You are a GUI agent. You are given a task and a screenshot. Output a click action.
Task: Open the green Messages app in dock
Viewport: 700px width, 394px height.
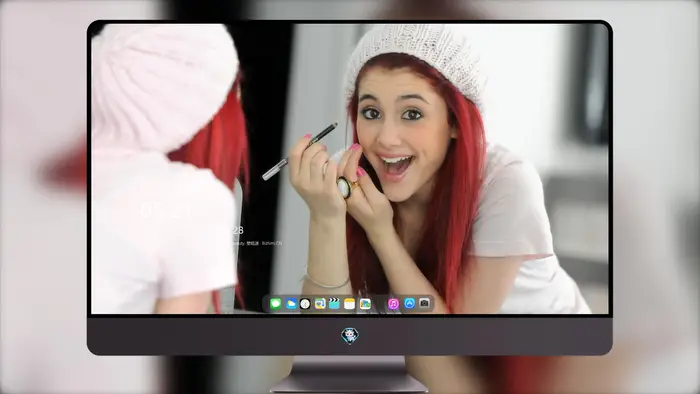pyautogui.click(x=275, y=304)
